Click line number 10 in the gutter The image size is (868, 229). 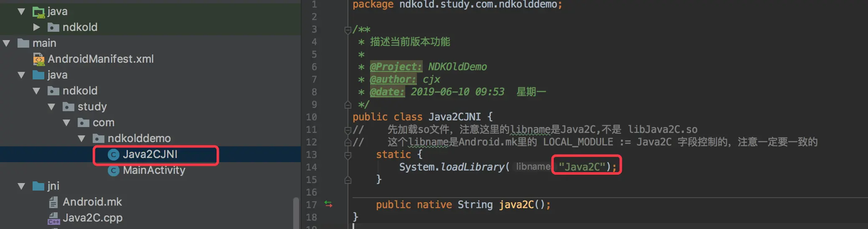click(x=311, y=117)
